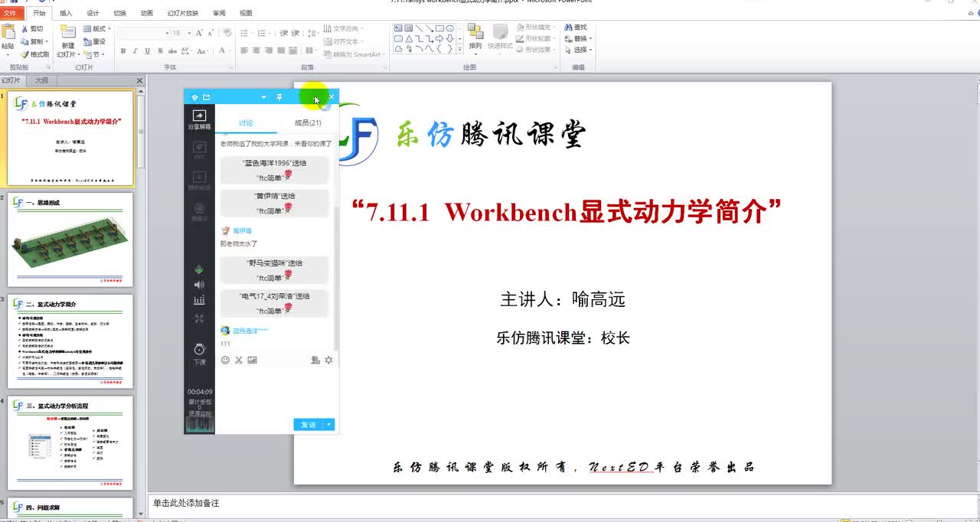The width and height of the screenshot is (980, 522).
Task: Switch to the Design (设计) ribbon tab
Action: [x=93, y=13]
